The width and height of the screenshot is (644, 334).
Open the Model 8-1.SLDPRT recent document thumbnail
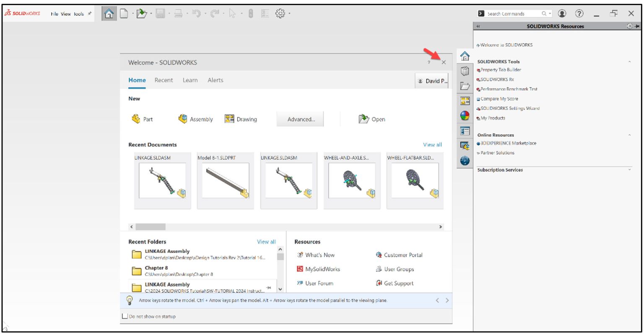(226, 180)
